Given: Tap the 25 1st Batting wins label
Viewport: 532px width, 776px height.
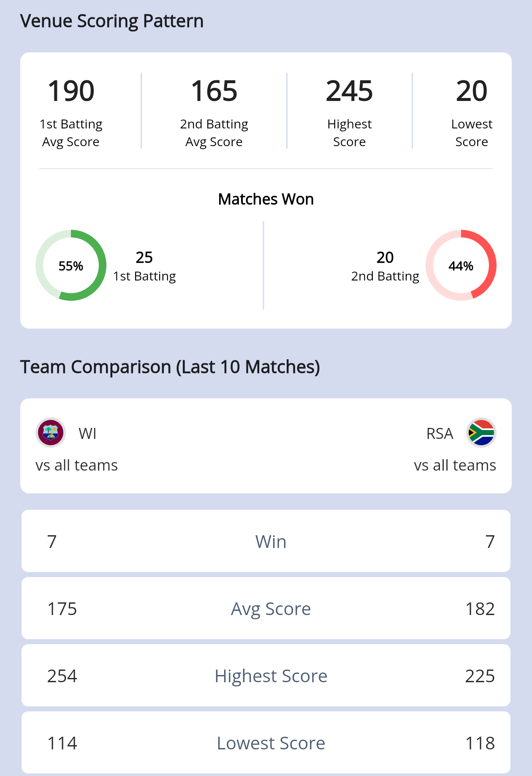Looking at the screenshot, I should tap(144, 266).
